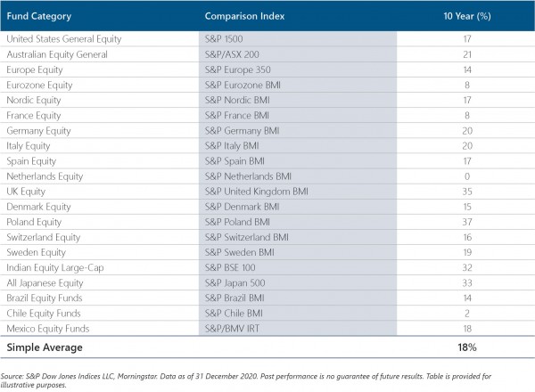This screenshot has width=535, height=392.
Task: Select the Brazil Equity Funds row label
Action: [45, 297]
